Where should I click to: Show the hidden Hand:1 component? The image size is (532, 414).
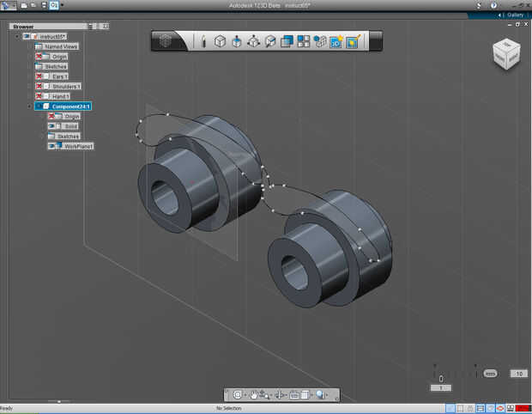pyautogui.click(x=39, y=96)
